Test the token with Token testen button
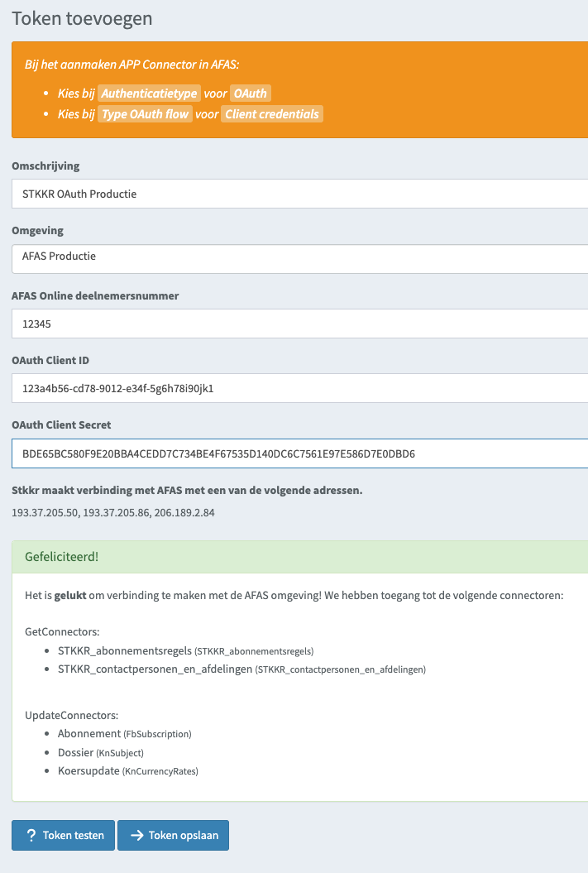588x873 pixels. tap(64, 835)
